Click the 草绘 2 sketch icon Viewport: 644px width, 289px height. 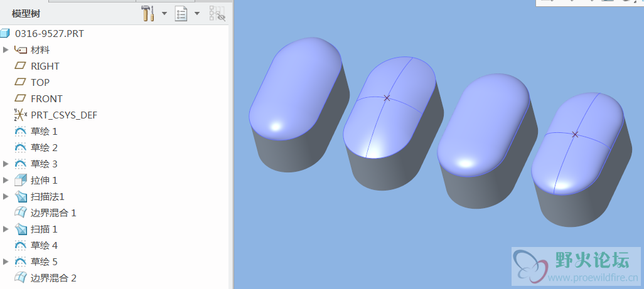click(x=21, y=147)
